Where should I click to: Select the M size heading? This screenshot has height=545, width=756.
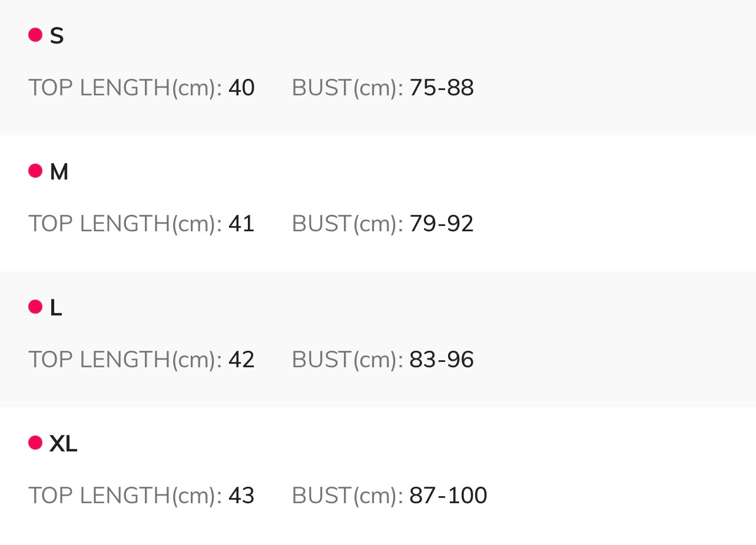[x=59, y=172]
